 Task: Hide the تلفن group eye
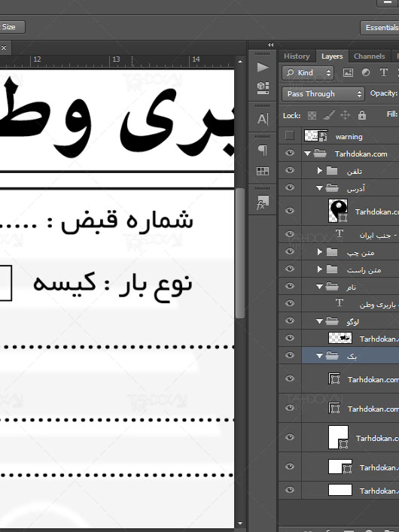pos(290,170)
